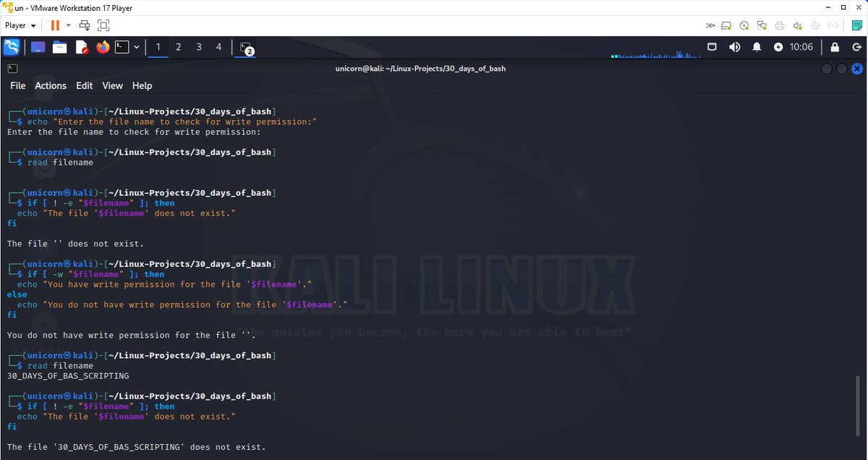
Task: Switch to workspace 3 on the panel
Action: [x=198, y=46]
